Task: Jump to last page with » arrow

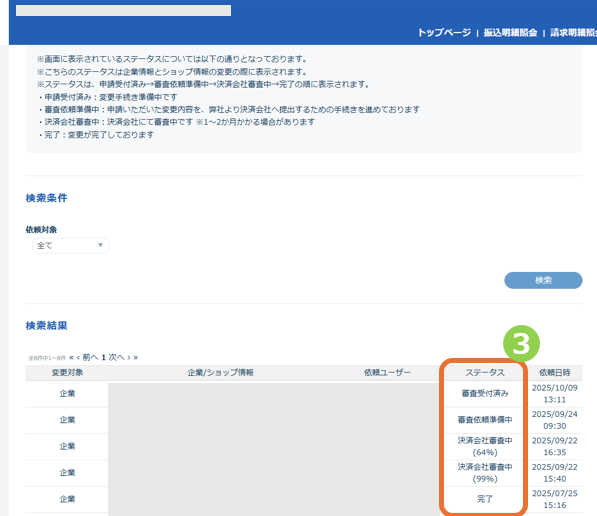Action: pos(136,358)
